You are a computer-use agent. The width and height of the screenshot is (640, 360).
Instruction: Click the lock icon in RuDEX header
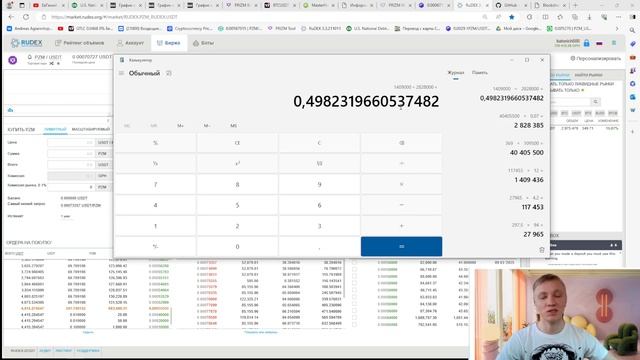pyautogui.click(x=587, y=43)
